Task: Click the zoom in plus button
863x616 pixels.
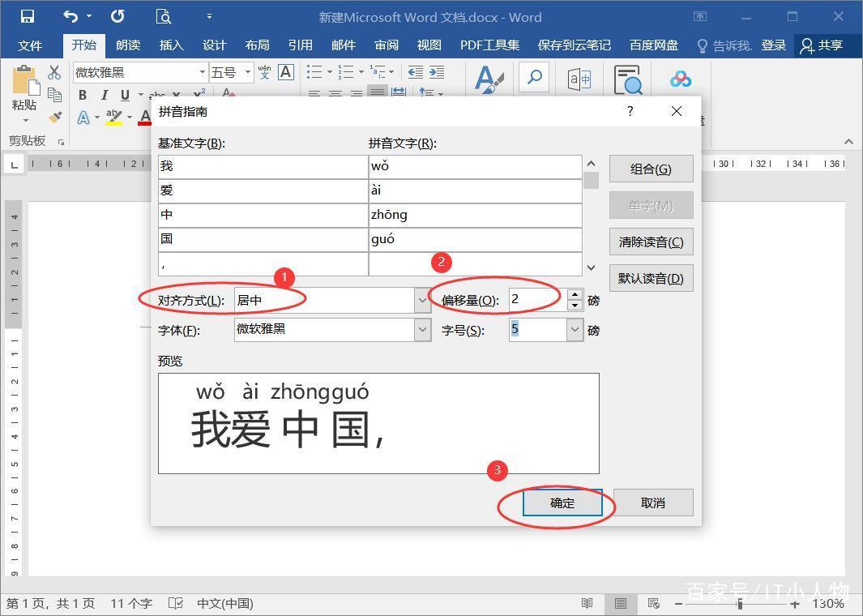Action: coord(796,604)
